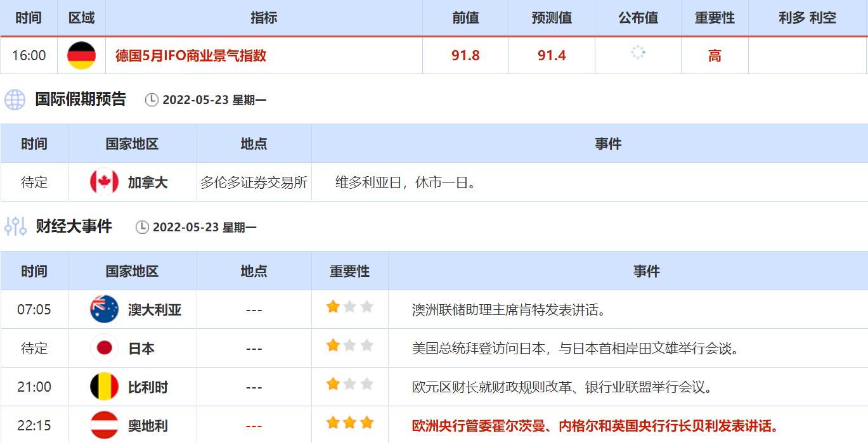Select the 澳洲联储助理主席肯特发表讲话 event text
This screenshot has height=443, width=868.
[508, 310]
